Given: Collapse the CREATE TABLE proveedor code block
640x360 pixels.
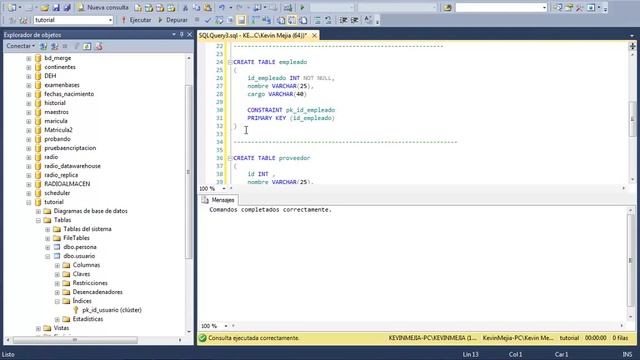Looking at the screenshot, I should (230, 158).
